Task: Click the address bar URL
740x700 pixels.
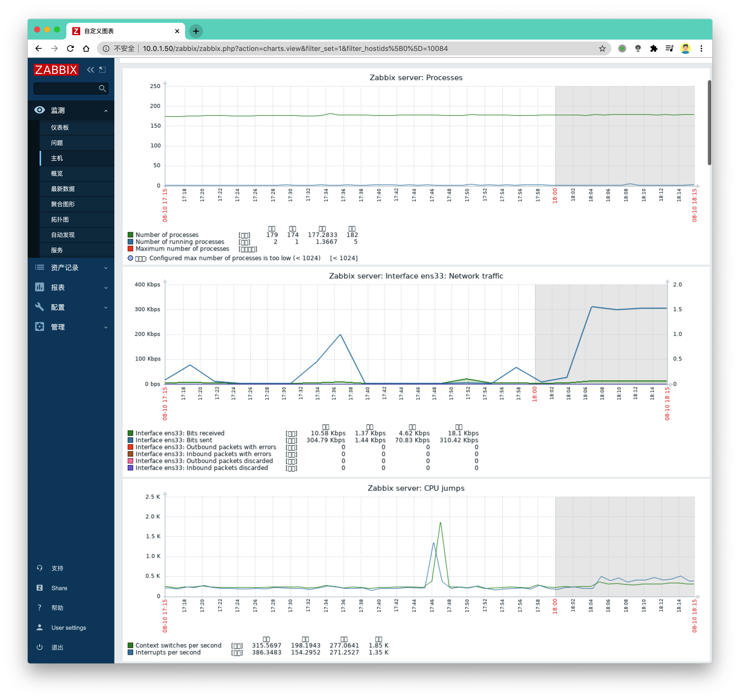Action: (x=295, y=48)
